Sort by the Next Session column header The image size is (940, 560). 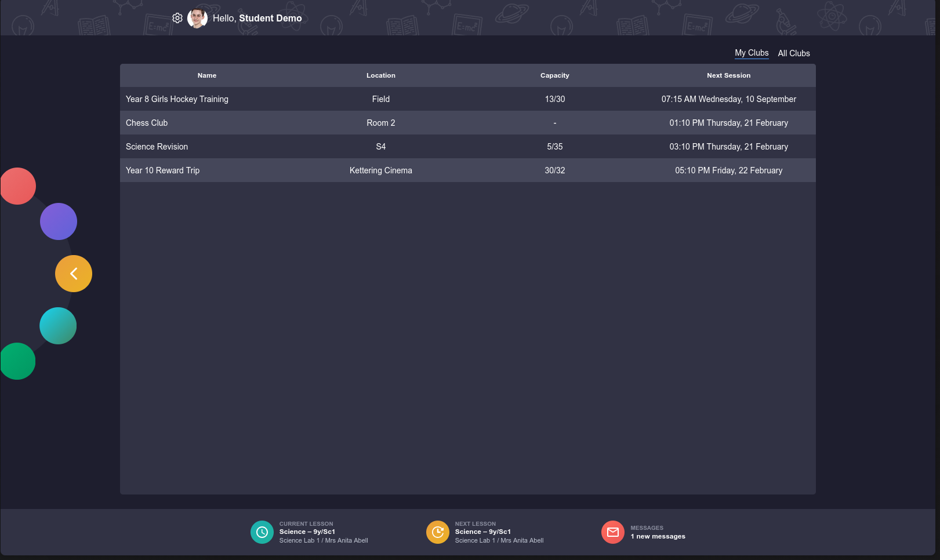click(729, 75)
